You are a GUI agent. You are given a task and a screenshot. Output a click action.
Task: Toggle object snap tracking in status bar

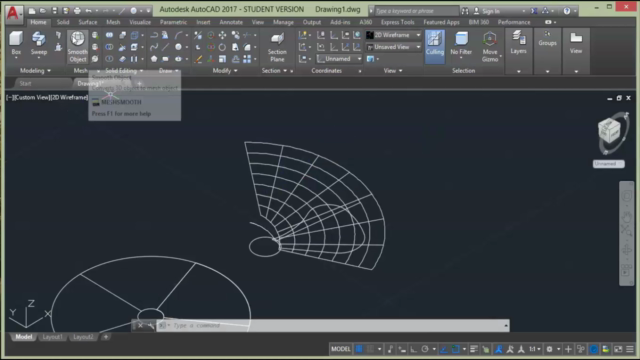pyautogui.click(x=444, y=349)
